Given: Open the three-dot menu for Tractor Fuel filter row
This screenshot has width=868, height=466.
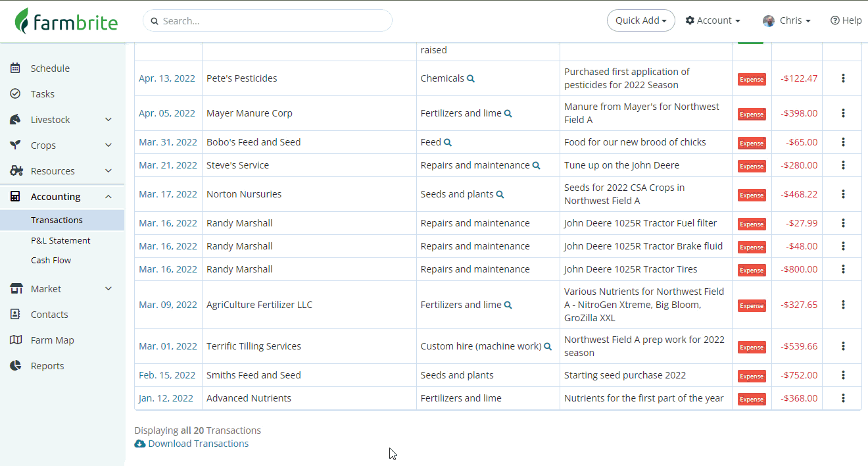Looking at the screenshot, I should click(843, 223).
